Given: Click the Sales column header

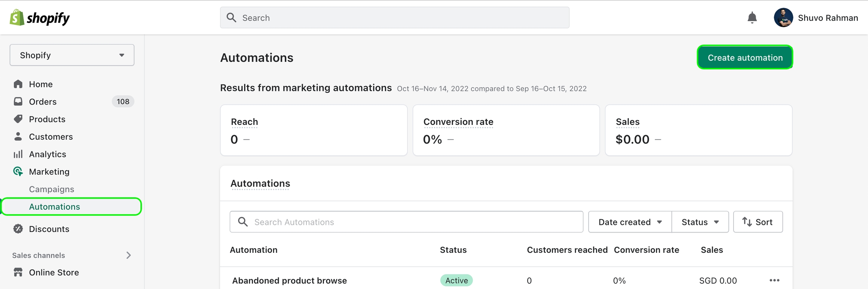Looking at the screenshot, I should 712,250.
